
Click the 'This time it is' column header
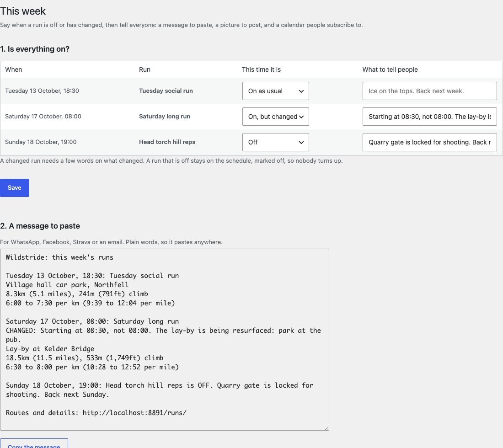tap(261, 69)
